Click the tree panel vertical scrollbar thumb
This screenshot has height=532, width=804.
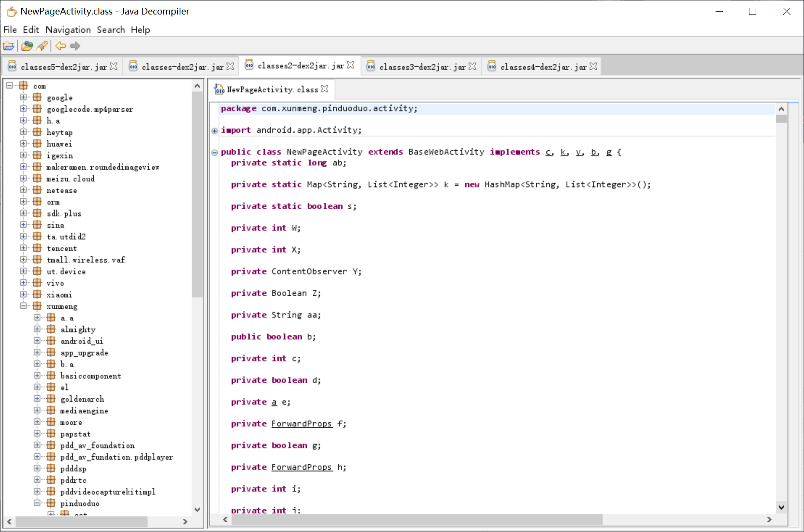(x=197, y=194)
